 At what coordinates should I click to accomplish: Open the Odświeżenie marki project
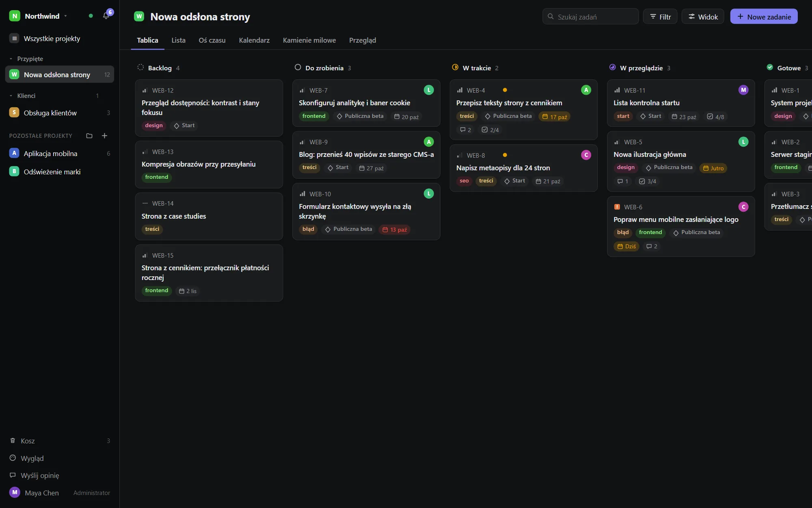(x=60, y=172)
